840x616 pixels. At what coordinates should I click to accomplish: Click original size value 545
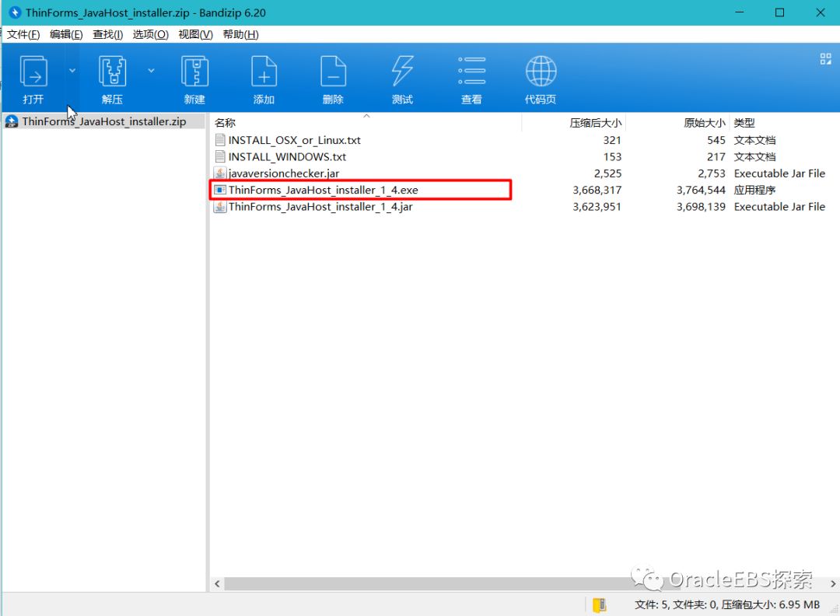click(716, 140)
